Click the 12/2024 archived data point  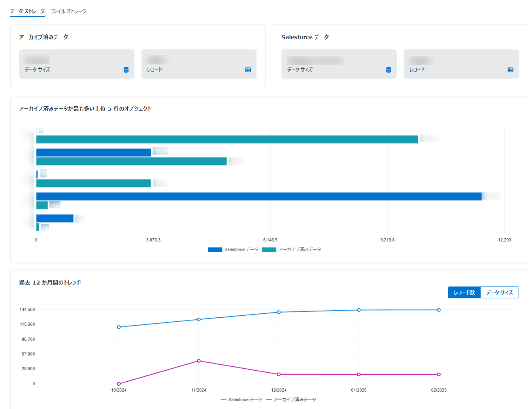279,374
